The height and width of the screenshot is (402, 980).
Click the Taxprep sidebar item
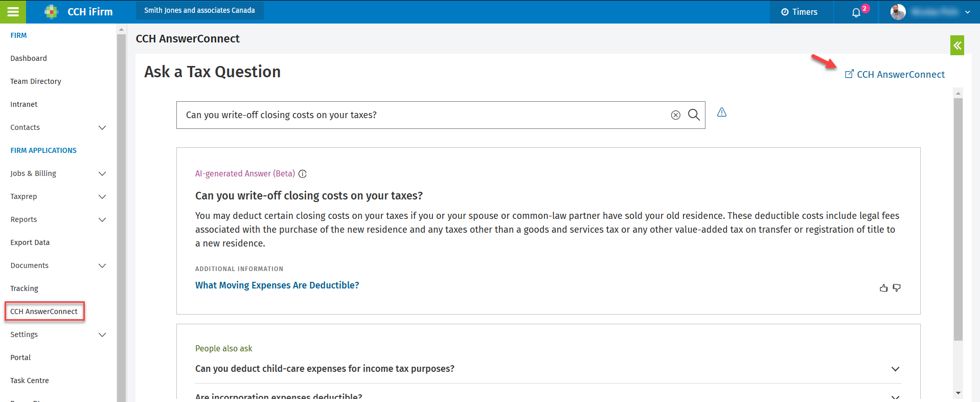(24, 196)
